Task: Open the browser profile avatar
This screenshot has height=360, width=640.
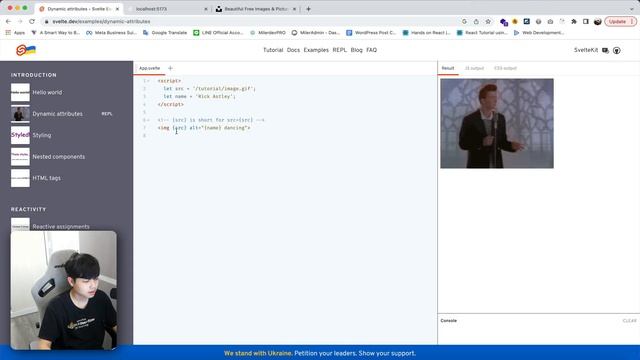Action: tap(598, 21)
